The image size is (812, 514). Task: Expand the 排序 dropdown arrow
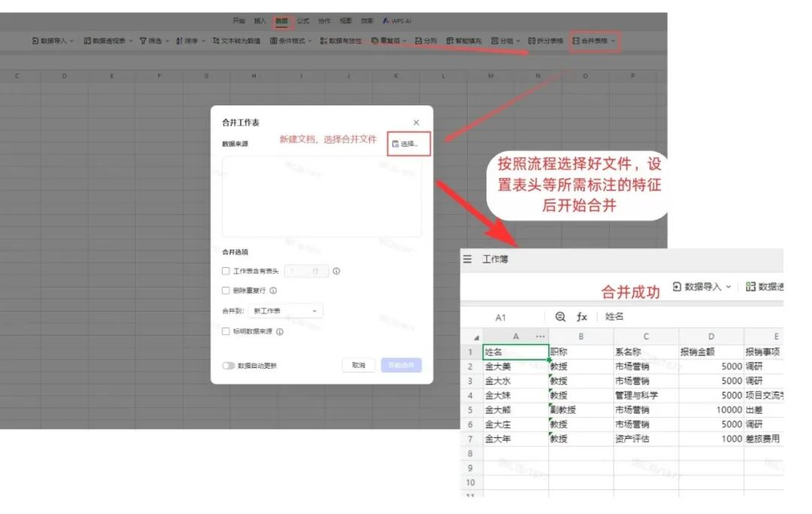[203, 41]
